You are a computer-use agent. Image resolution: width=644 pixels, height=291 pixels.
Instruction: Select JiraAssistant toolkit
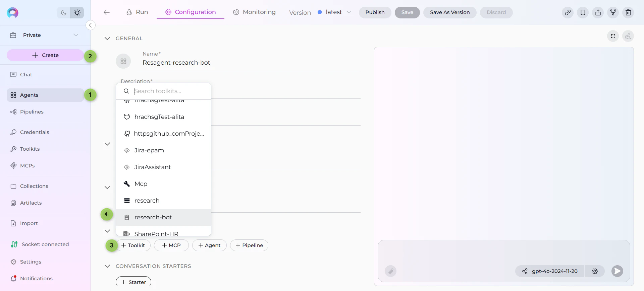tap(163, 167)
